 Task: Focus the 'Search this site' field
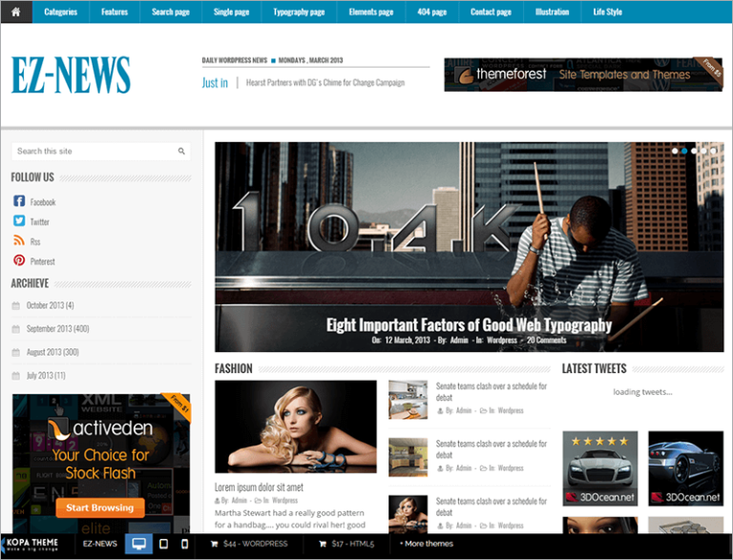(101, 151)
